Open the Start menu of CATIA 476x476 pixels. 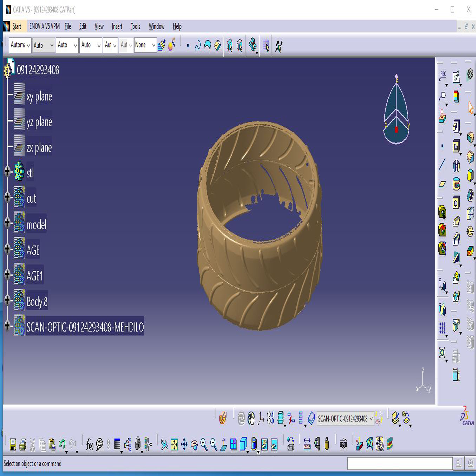tap(17, 26)
